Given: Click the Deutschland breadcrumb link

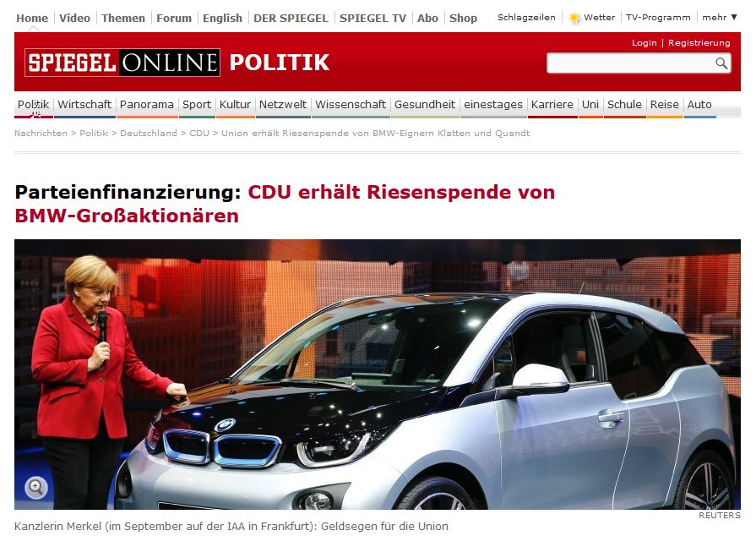Looking at the screenshot, I should pyautogui.click(x=149, y=134).
